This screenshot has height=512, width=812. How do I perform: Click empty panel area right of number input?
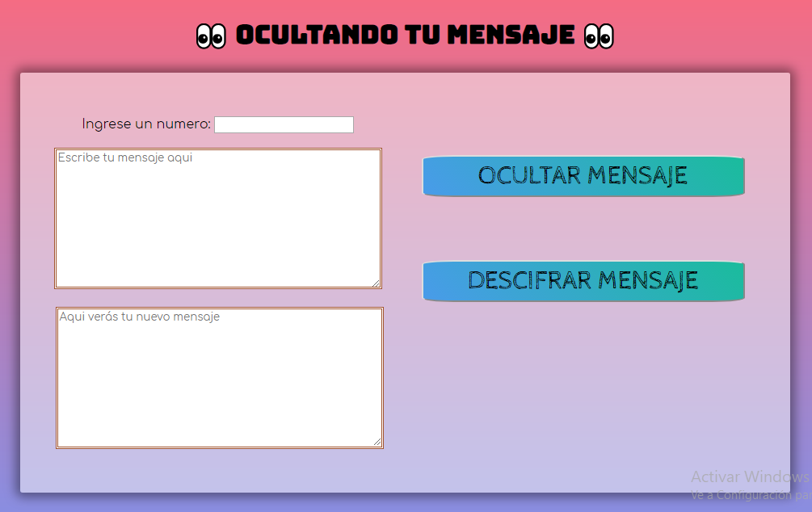coord(566,121)
